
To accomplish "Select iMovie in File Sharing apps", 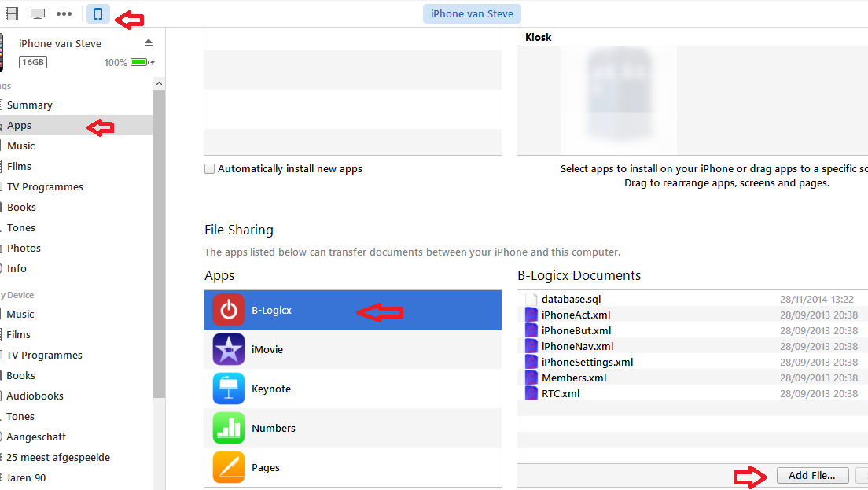I will 353,349.
